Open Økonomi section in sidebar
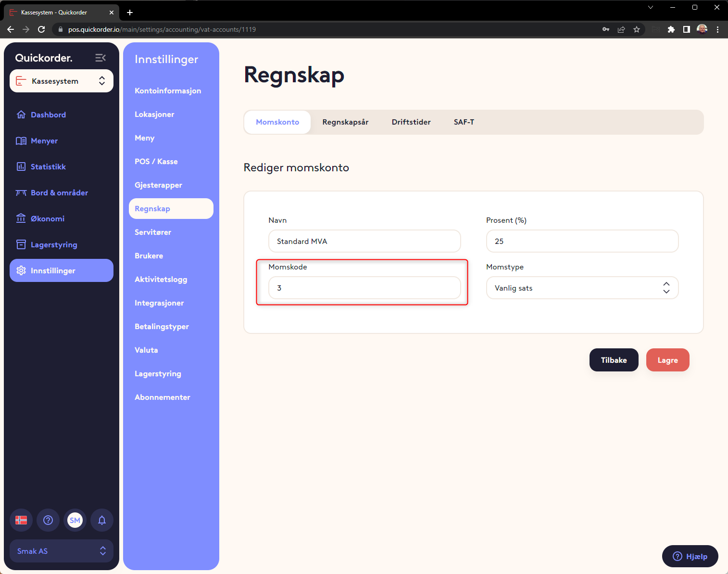The height and width of the screenshot is (574, 728). coord(47,218)
